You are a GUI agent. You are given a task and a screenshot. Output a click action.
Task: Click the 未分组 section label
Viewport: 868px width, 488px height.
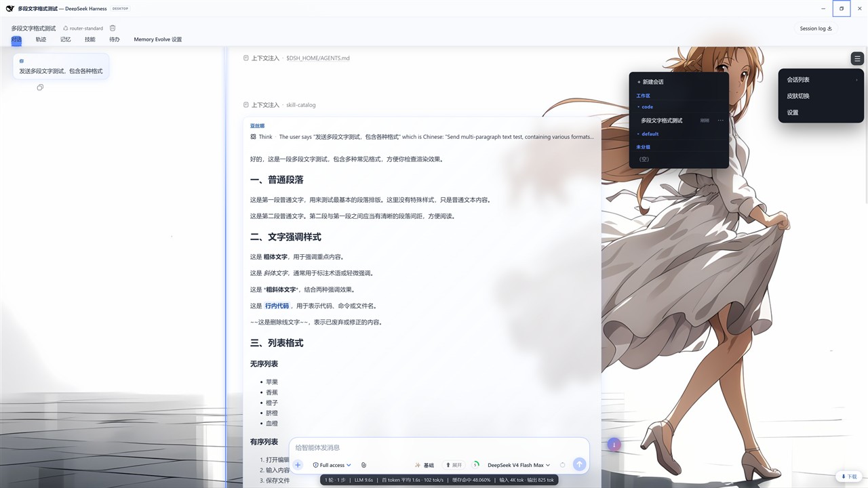click(643, 147)
